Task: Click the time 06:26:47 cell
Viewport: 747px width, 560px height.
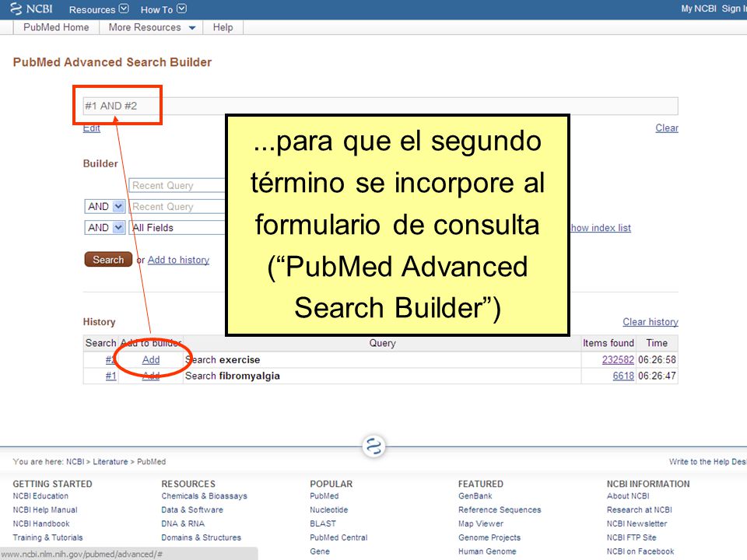Action: (x=657, y=376)
